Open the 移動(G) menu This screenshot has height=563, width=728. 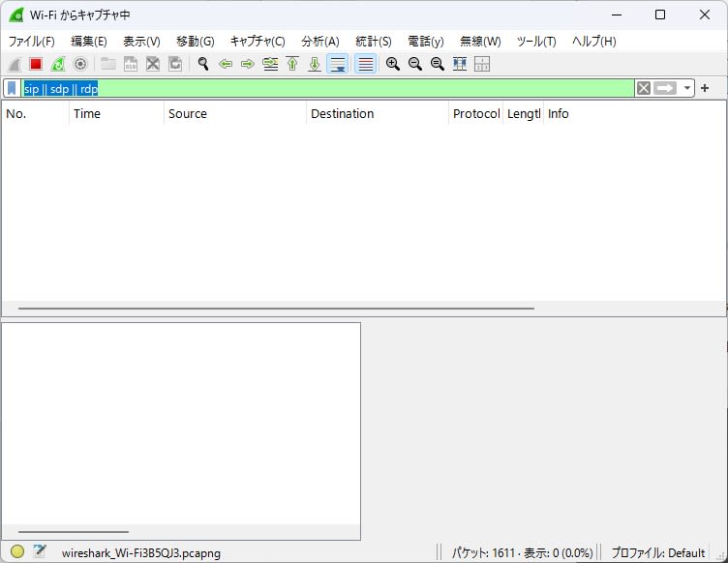click(195, 42)
